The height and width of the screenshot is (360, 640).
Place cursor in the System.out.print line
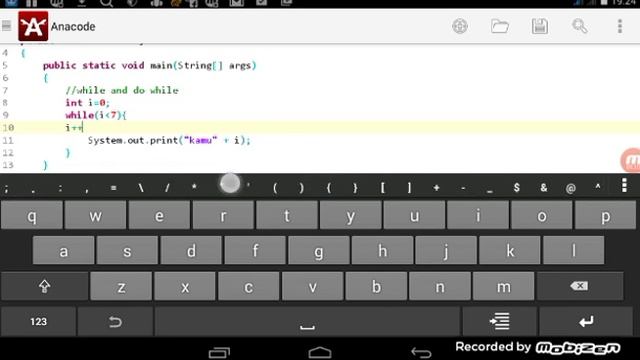tap(169, 140)
